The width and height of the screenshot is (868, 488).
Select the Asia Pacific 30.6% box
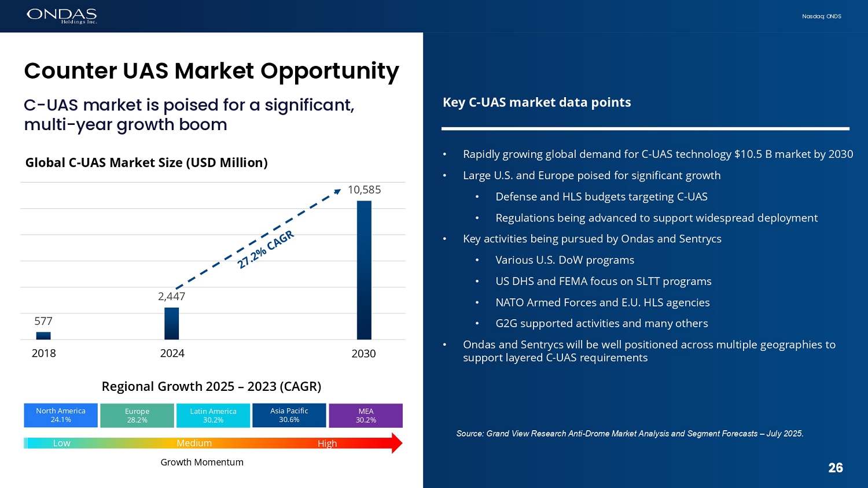[289, 415]
